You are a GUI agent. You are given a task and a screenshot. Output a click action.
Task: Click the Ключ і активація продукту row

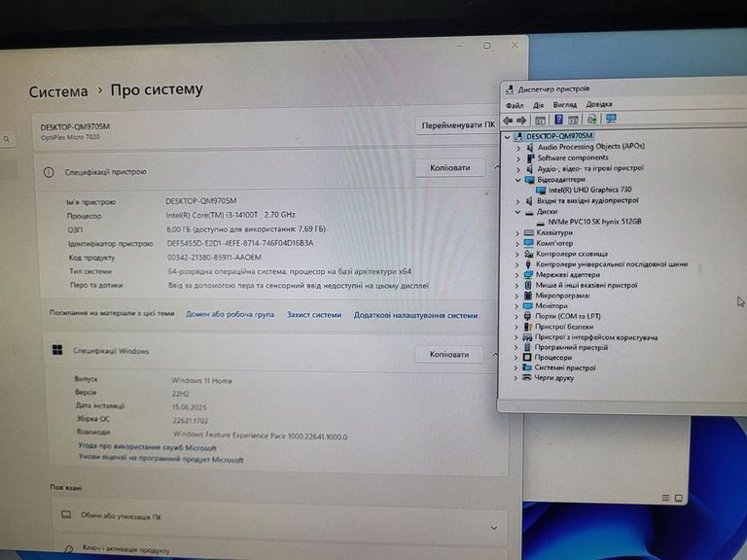coord(281,547)
